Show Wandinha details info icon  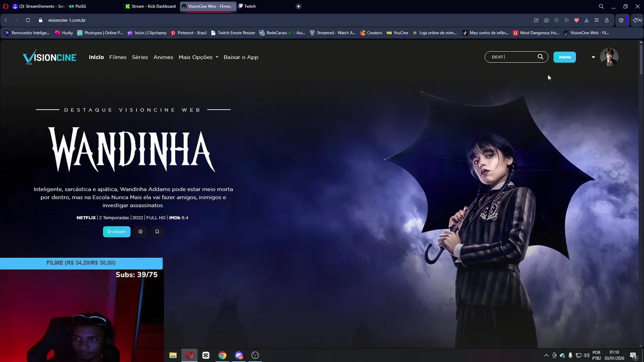(140, 232)
